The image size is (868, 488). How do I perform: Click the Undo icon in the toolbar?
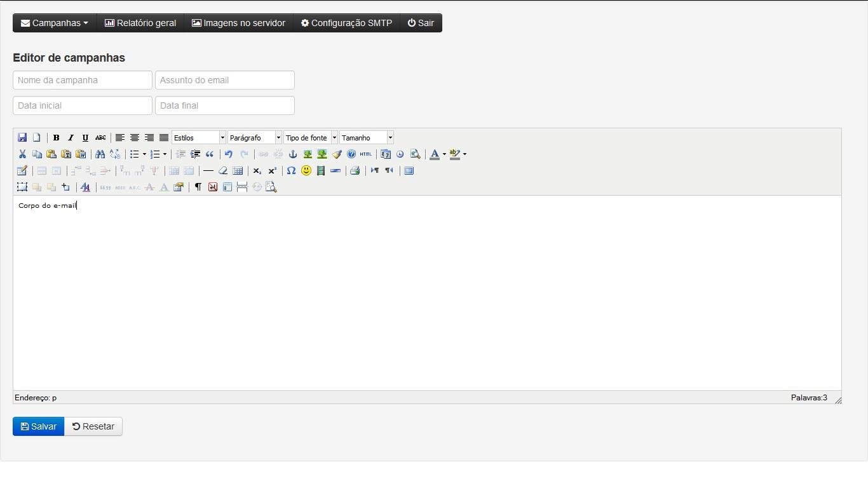(x=228, y=154)
